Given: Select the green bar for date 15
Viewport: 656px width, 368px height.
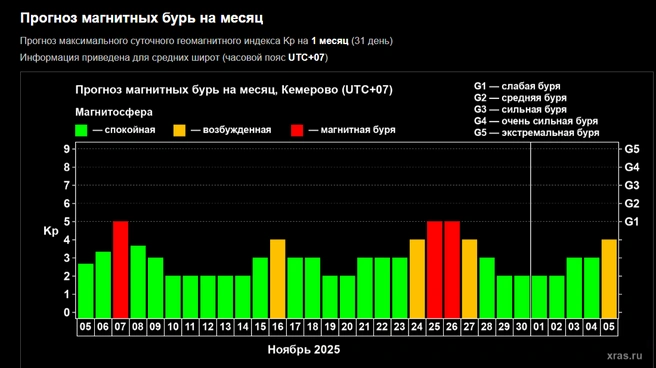Looking at the screenshot, I should coord(260,288).
